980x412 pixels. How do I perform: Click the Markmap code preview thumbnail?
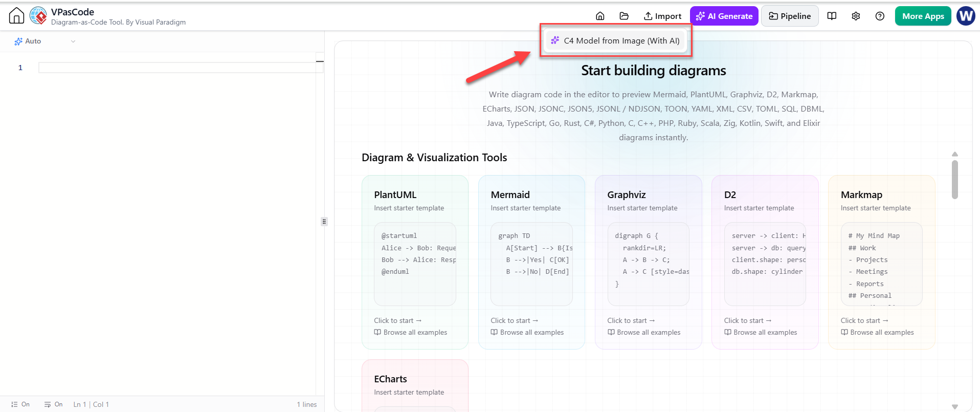click(x=881, y=264)
